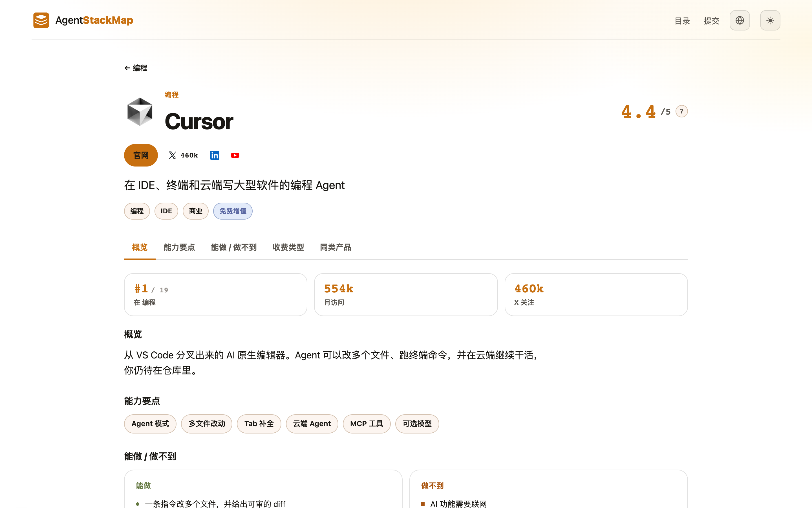Screen dimensions: 812x508
Task: Open the 提交 submit link
Action: (x=711, y=21)
